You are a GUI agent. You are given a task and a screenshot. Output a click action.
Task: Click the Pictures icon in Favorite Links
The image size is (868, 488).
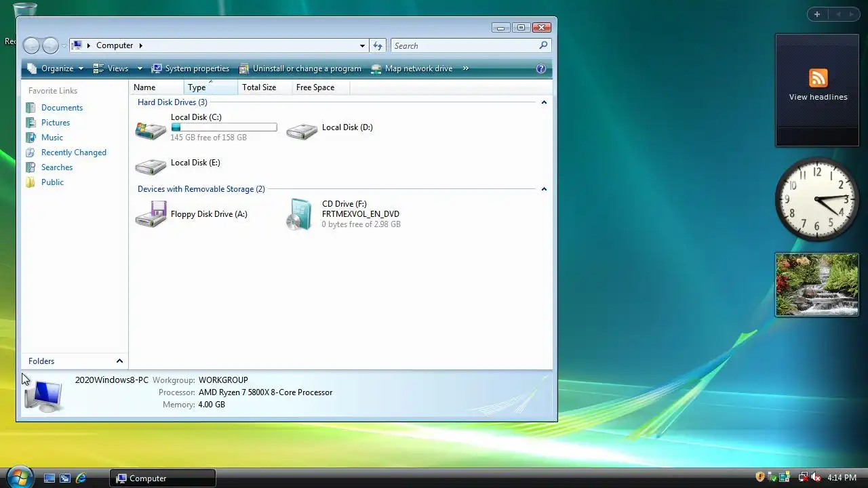tap(31, 123)
